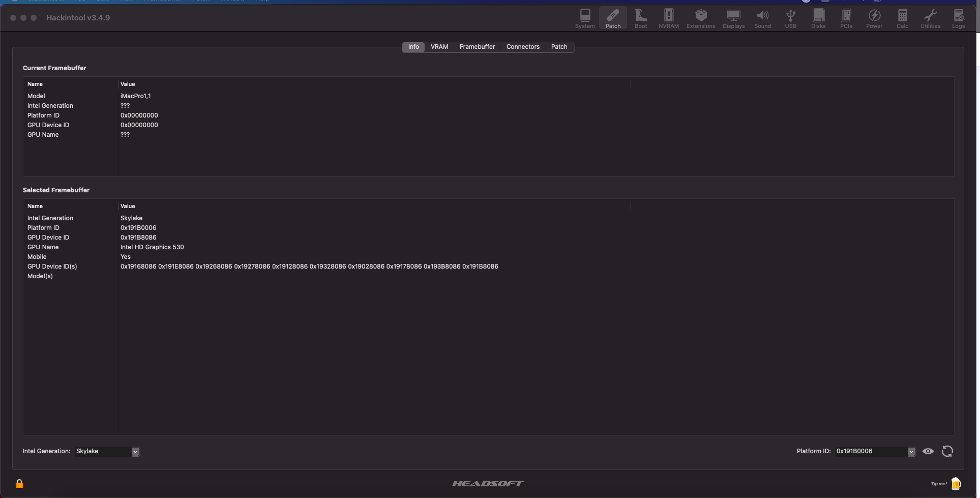Select the Power toolbar icon
This screenshot has height=498, width=980.
874,19
